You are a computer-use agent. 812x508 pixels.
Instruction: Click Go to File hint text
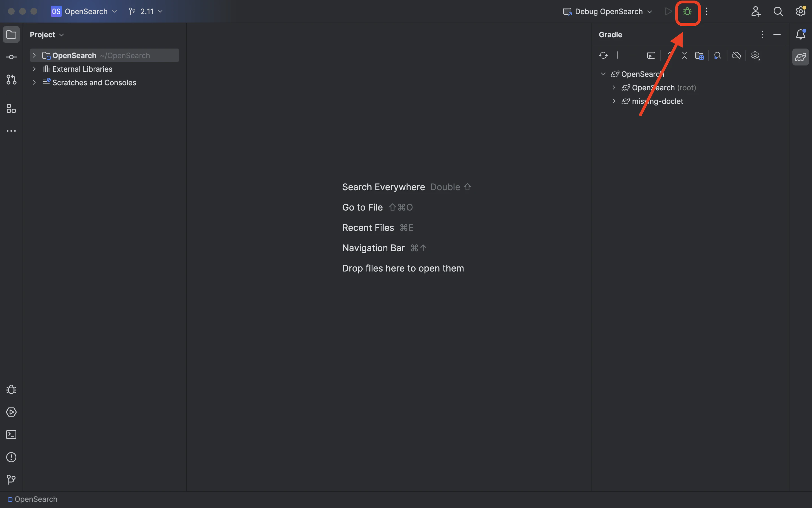pos(362,207)
